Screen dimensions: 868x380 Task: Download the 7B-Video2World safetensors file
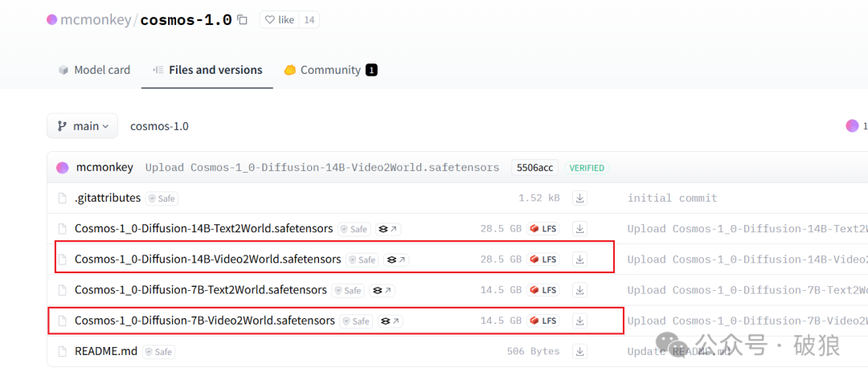click(x=579, y=321)
